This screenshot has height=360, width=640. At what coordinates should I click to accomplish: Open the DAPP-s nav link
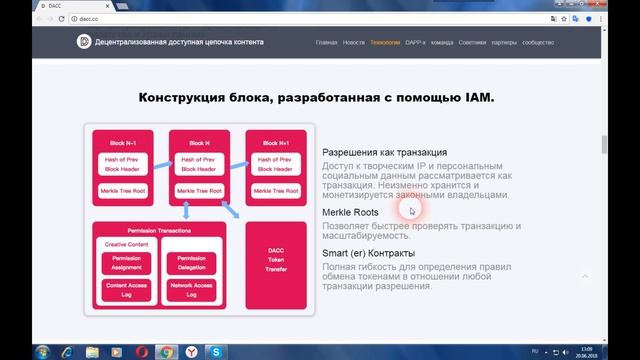[x=415, y=42]
